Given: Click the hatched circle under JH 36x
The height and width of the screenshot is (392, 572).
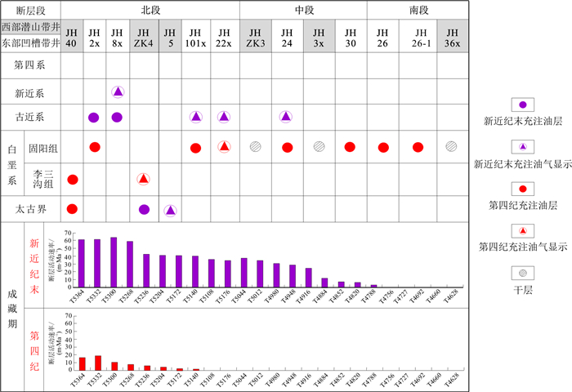Looking at the screenshot, I should tap(451, 147).
